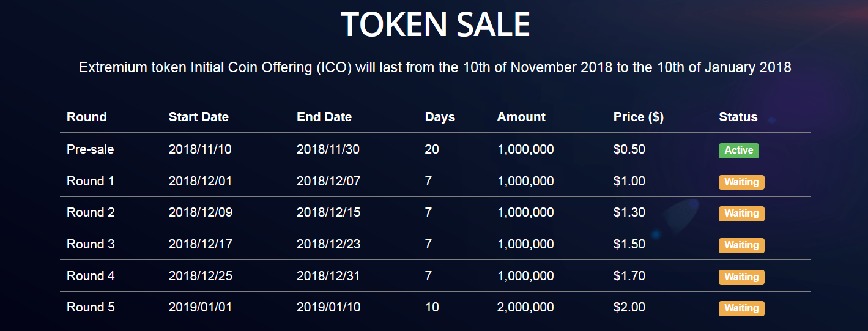868x331 pixels.
Task: Click the TOKEN SALE heading
Action: pyautogui.click(x=435, y=24)
